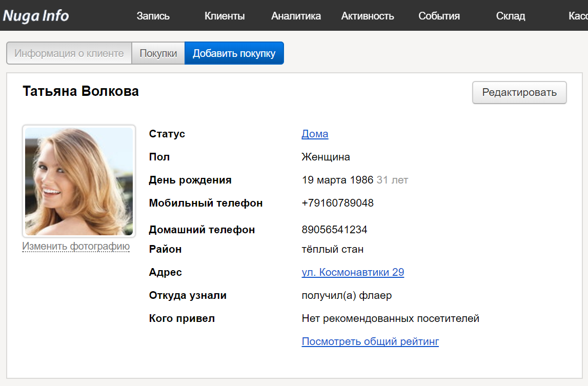This screenshot has height=386, width=588.
Task: Open the Запись menu item
Action: pyautogui.click(x=153, y=16)
